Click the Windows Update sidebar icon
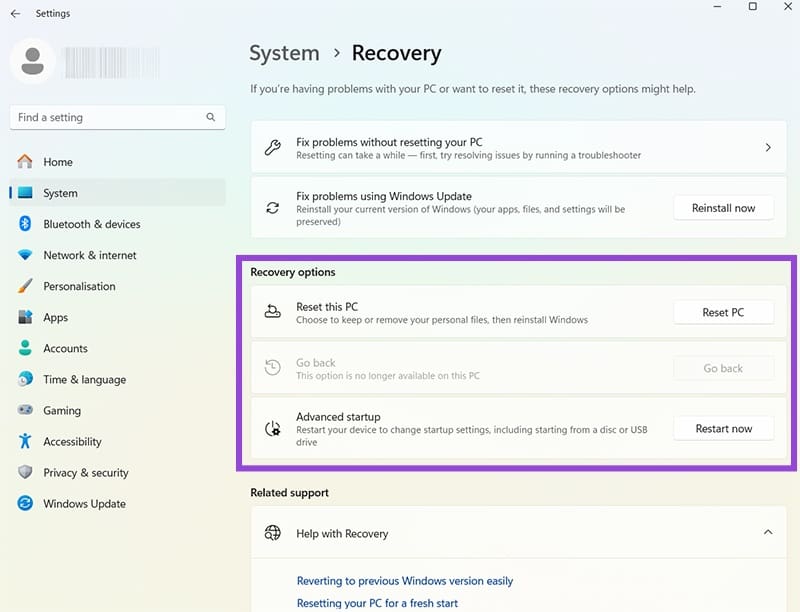 pyautogui.click(x=25, y=504)
